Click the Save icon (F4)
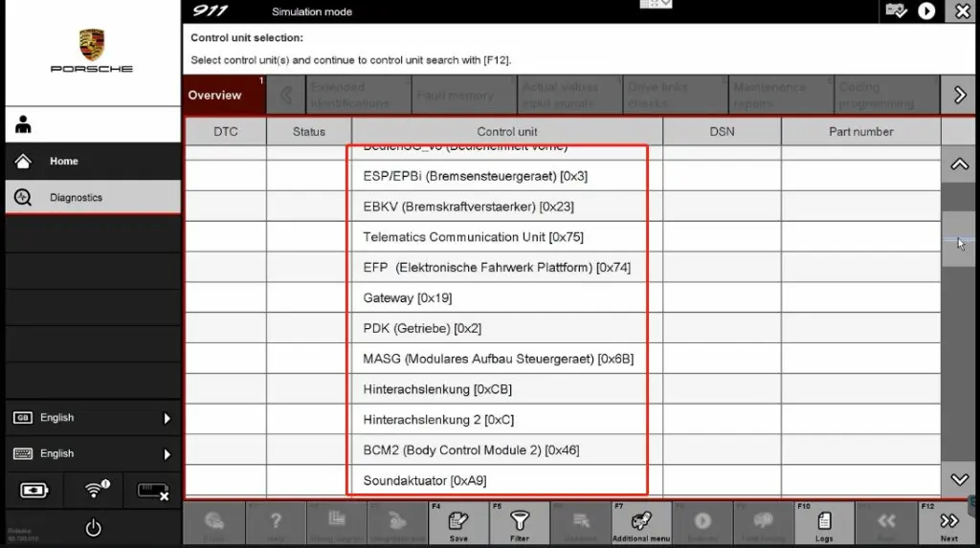Viewport: 980px width, 548px height. tap(457, 523)
